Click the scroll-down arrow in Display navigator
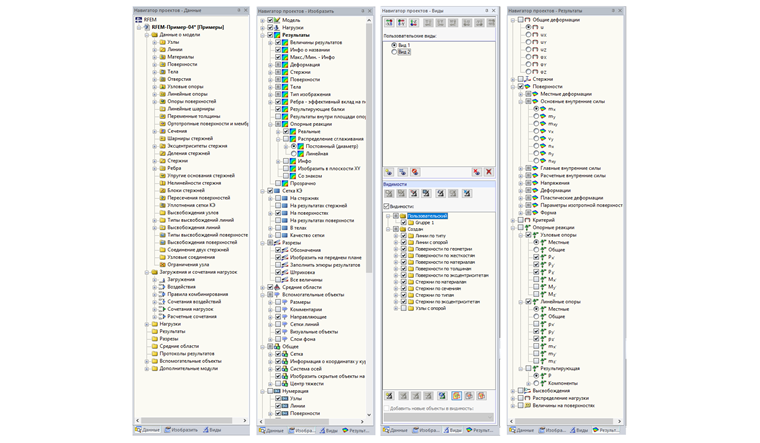 coord(369,414)
